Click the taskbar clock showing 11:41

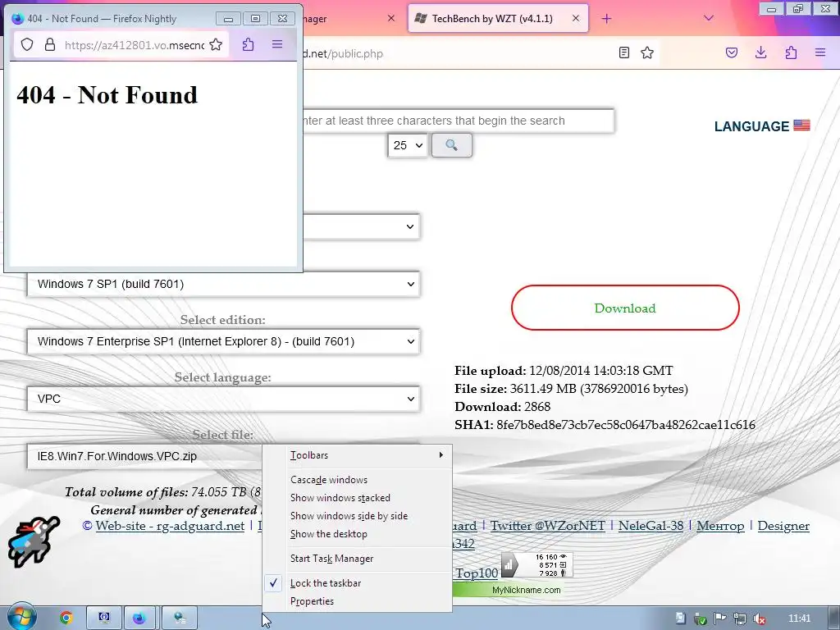coord(799,619)
